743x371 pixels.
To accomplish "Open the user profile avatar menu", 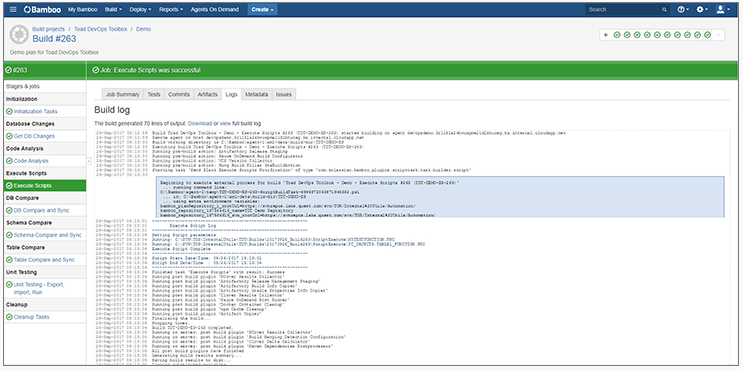I will 722,9.
